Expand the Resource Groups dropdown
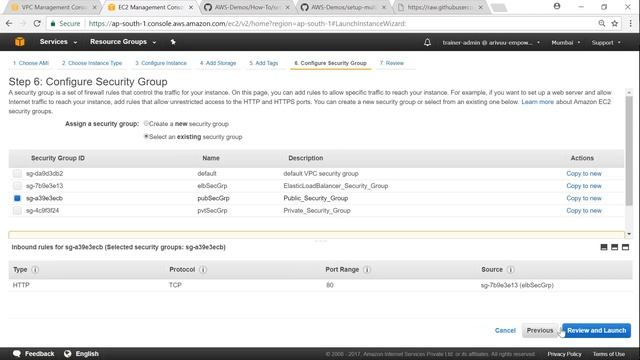This screenshot has width=640, height=360. (123, 42)
